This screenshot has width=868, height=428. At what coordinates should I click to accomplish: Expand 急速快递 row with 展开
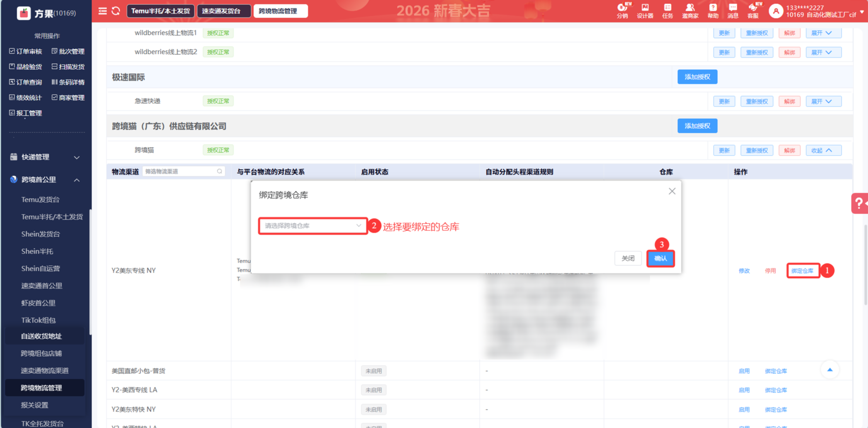tap(823, 101)
